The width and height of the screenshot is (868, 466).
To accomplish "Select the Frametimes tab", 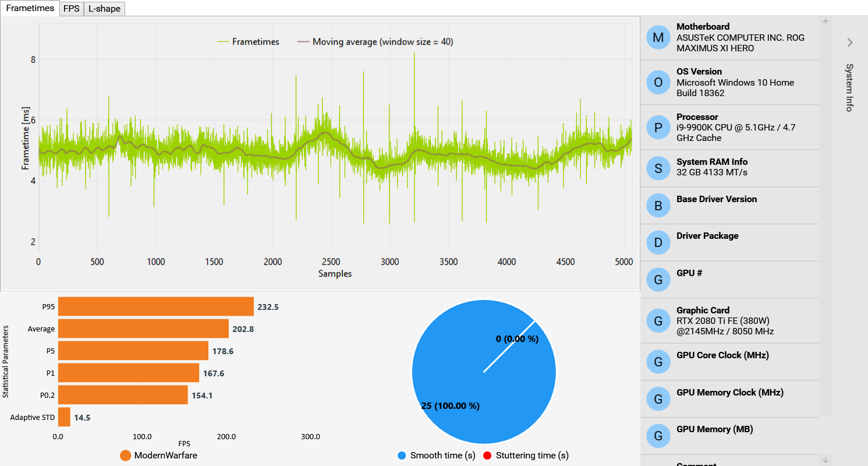I will click(x=30, y=8).
